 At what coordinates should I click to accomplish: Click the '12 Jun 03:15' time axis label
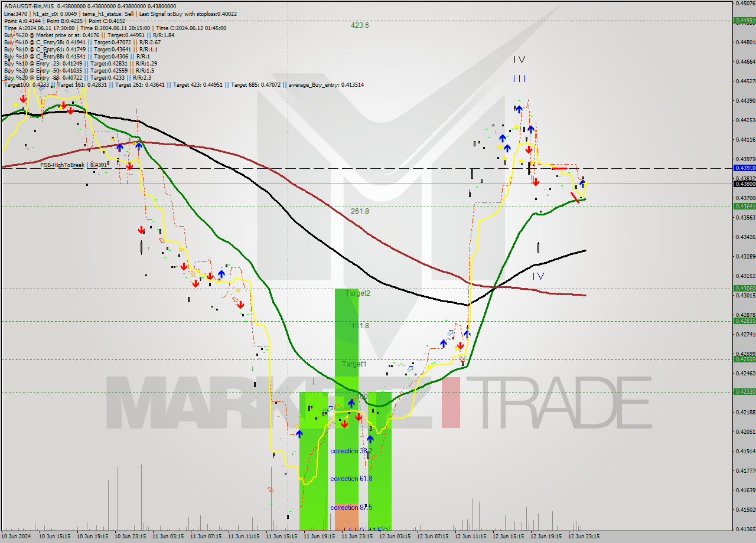(395, 537)
